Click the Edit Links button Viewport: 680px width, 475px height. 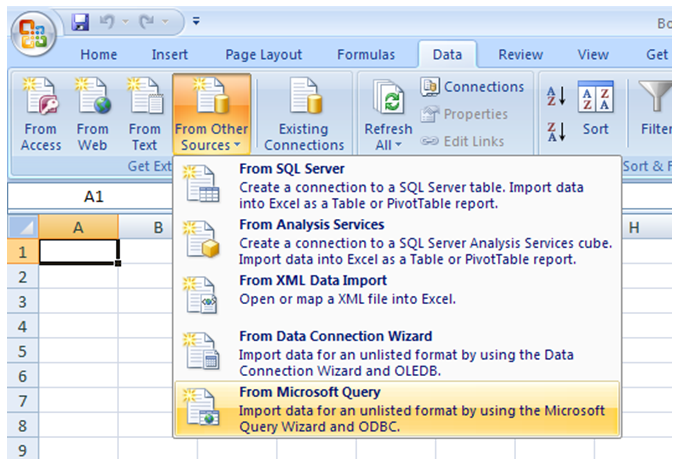[x=462, y=141]
